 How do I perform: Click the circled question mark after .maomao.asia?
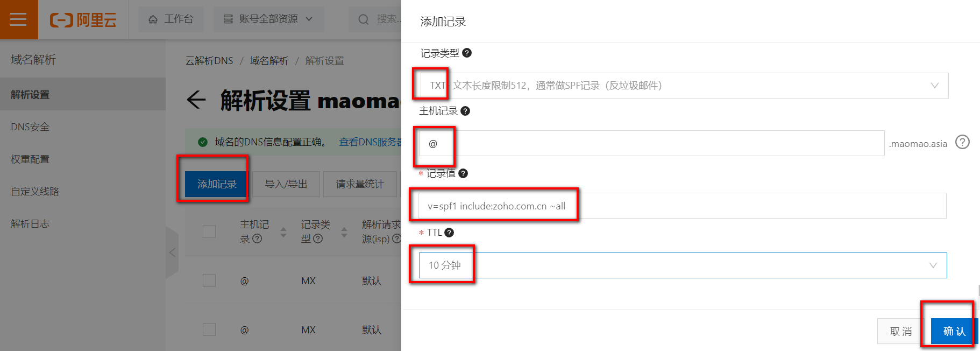962,142
